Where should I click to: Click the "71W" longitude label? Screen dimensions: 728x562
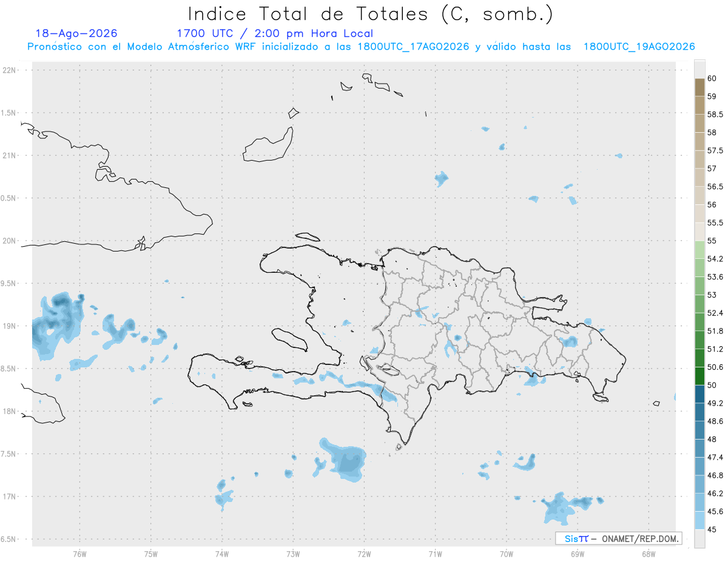pos(435,554)
